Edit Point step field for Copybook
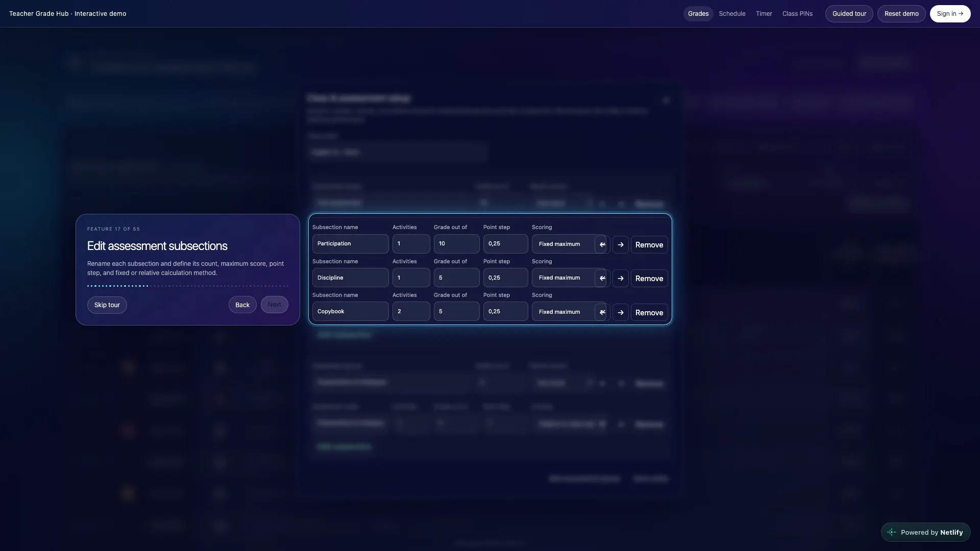980x551 pixels. click(506, 311)
